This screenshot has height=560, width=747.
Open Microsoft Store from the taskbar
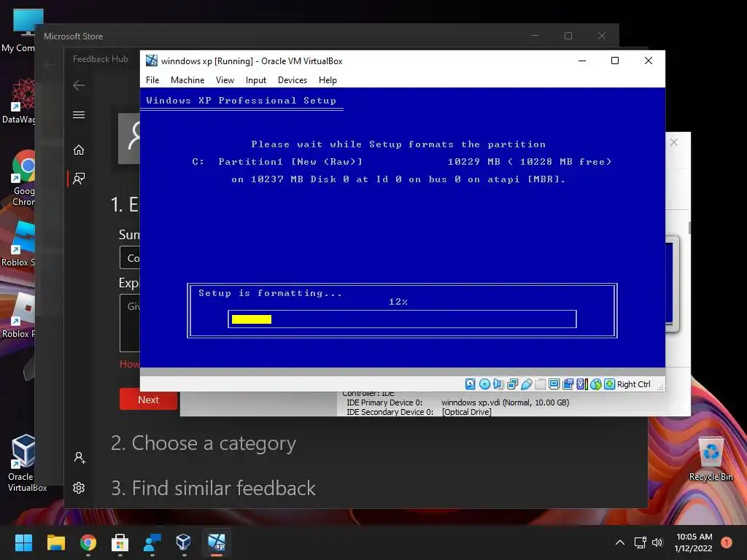[120, 542]
